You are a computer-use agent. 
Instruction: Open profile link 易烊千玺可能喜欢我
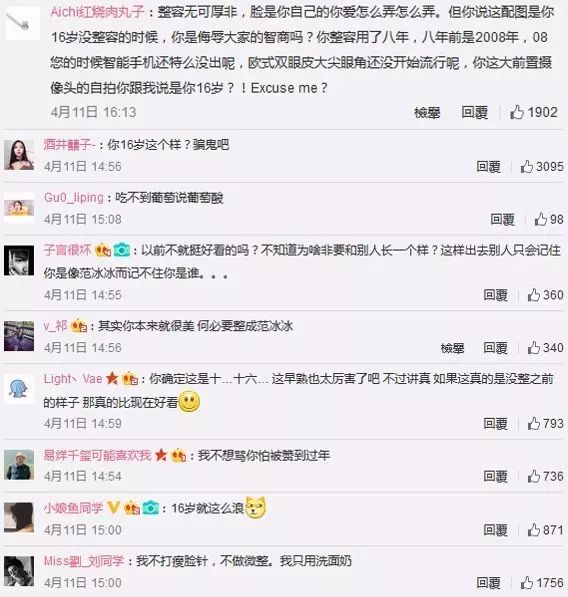pyautogui.click(x=97, y=455)
